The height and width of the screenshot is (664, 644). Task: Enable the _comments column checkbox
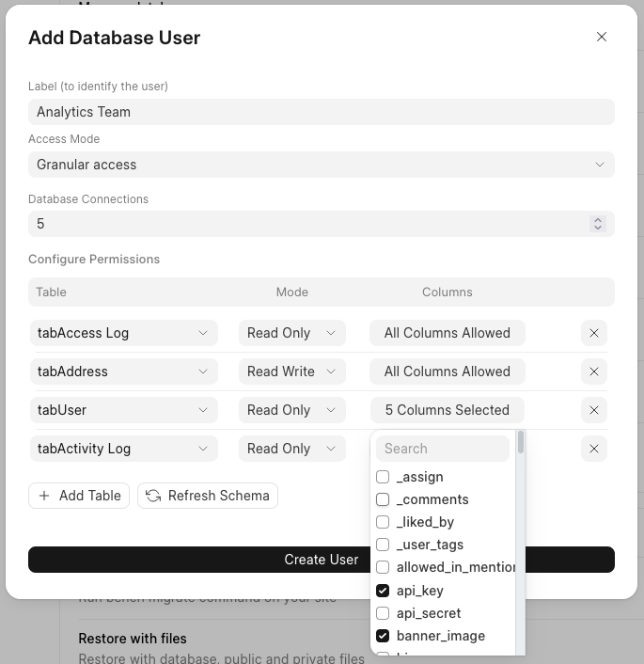[383, 500]
